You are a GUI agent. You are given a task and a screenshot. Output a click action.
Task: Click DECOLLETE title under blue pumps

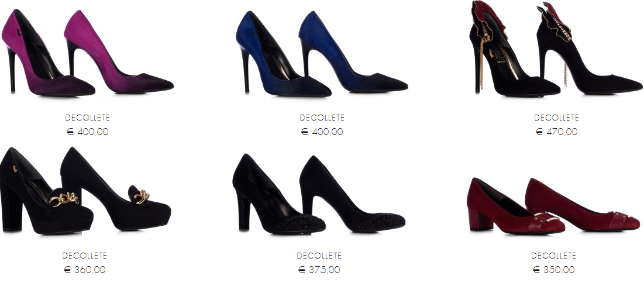[x=322, y=118]
